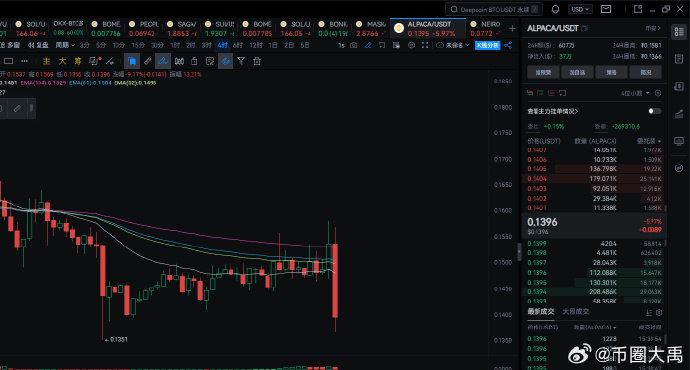Image resolution: width=690 pixels, height=370 pixels.
Task: Open the dollar funds sidebar icon
Action: click(679, 86)
